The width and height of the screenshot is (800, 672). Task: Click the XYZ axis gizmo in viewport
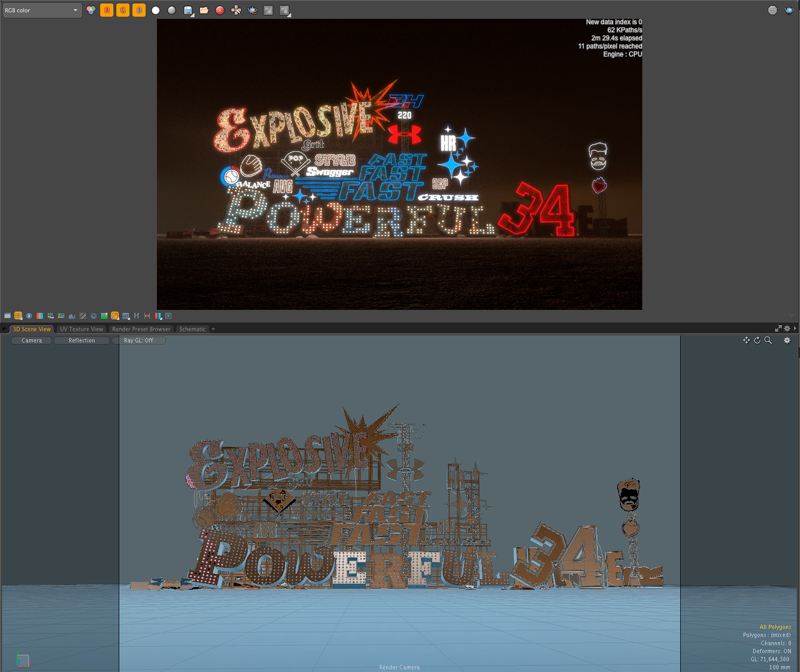(22, 659)
